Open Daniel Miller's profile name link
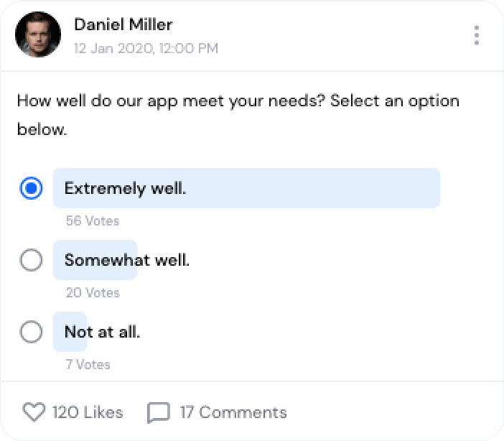Viewport: 504px width, 441px height. coord(123,24)
